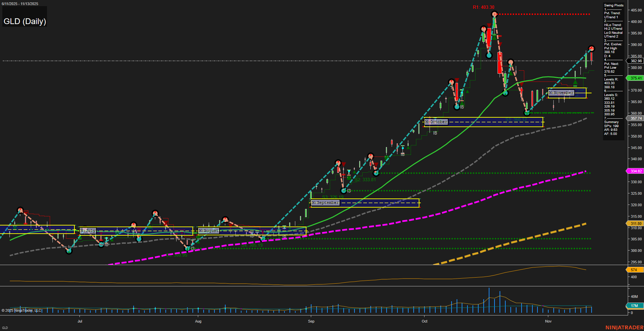Click the Swing Pivots panel header
The image size is (644, 331).
[613, 5]
